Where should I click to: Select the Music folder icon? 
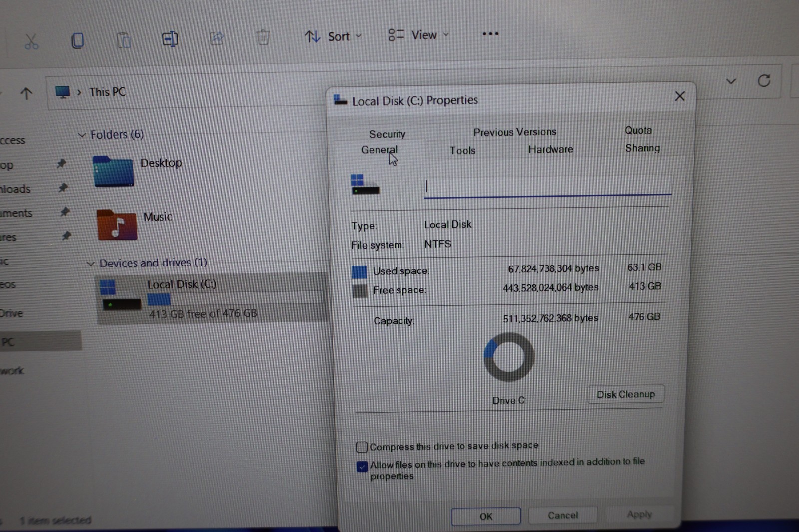tap(117, 225)
